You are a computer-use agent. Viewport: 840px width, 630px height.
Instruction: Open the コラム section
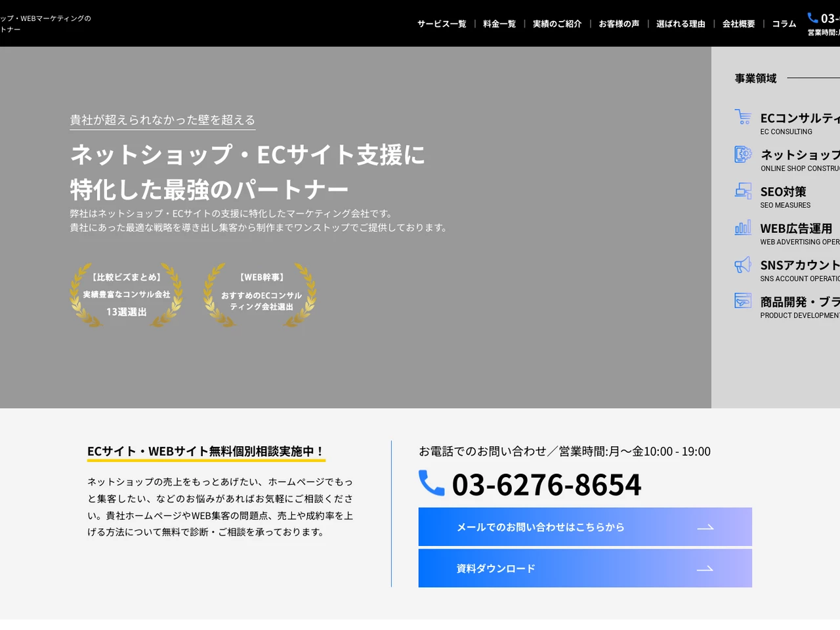tap(784, 23)
